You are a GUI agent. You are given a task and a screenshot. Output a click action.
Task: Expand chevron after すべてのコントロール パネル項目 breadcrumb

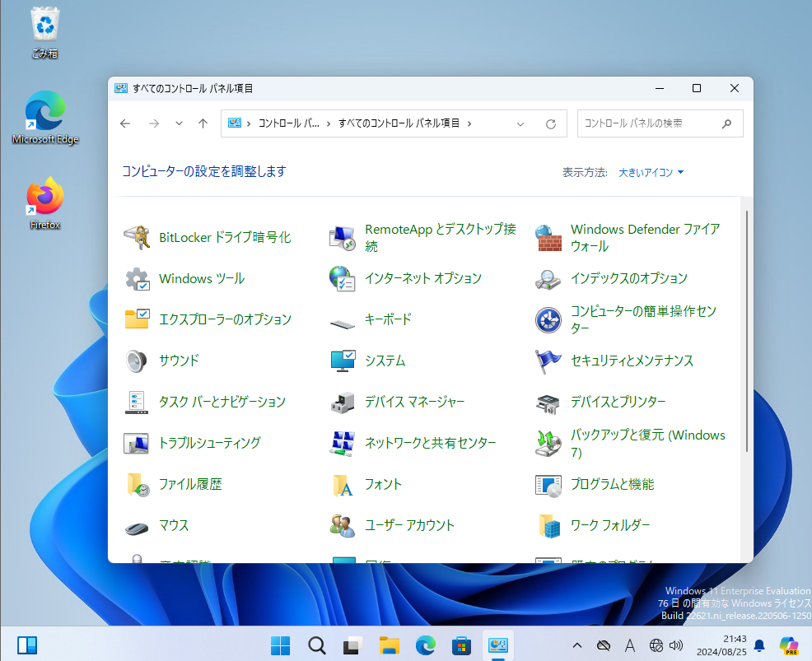pos(469,123)
